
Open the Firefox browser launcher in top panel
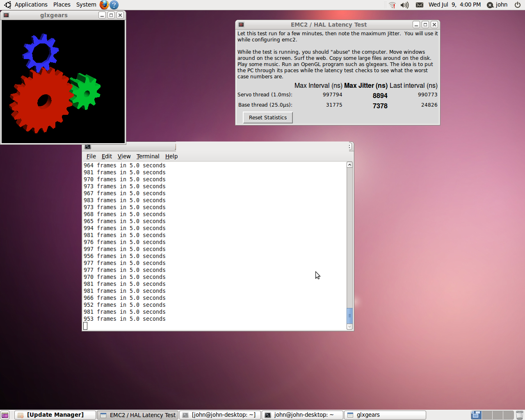[104, 5]
